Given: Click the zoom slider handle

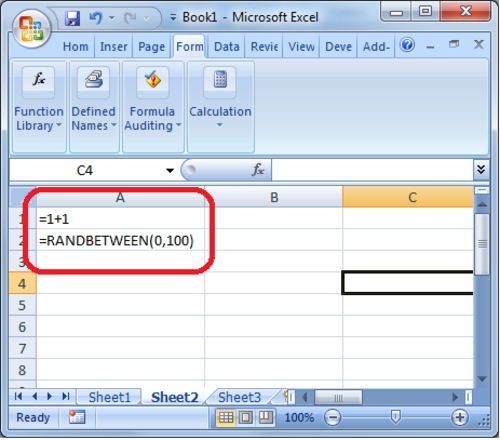Looking at the screenshot, I should [x=395, y=417].
